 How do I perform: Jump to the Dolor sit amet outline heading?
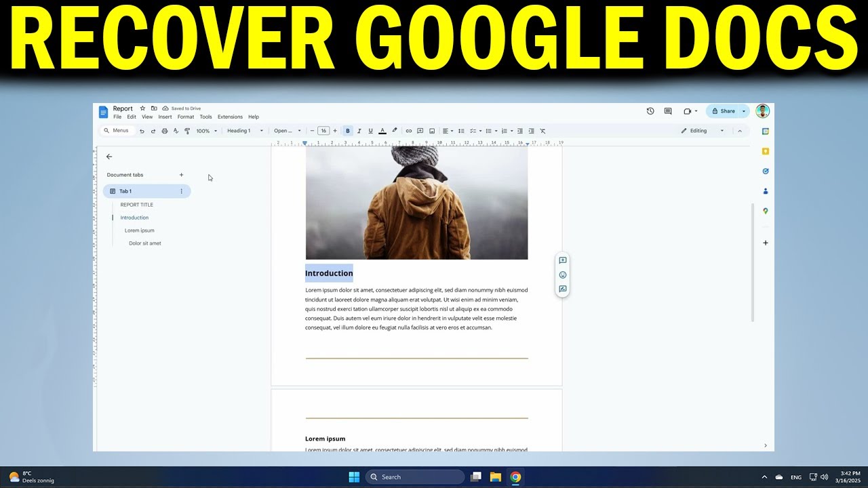point(145,243)
